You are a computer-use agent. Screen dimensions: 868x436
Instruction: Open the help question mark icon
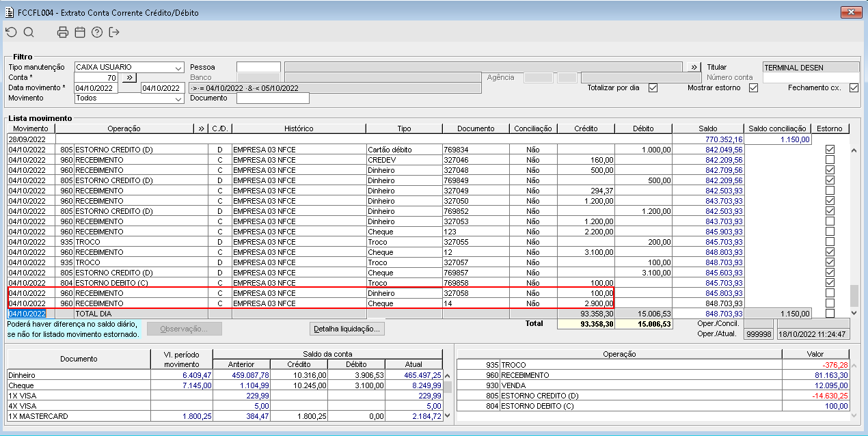(97, 32)
